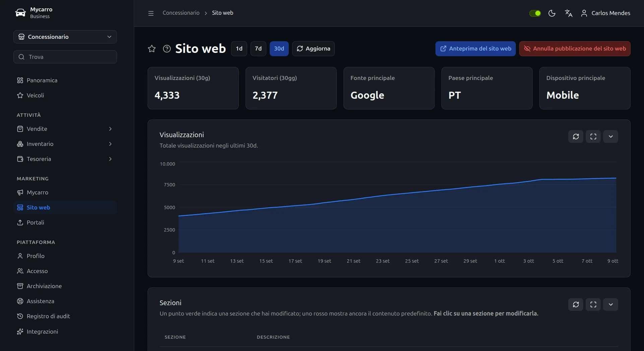Open Profilo in the sidebar
Image resolution: width=644 pixels, height=351 pixels.
(x=65, y=256)
